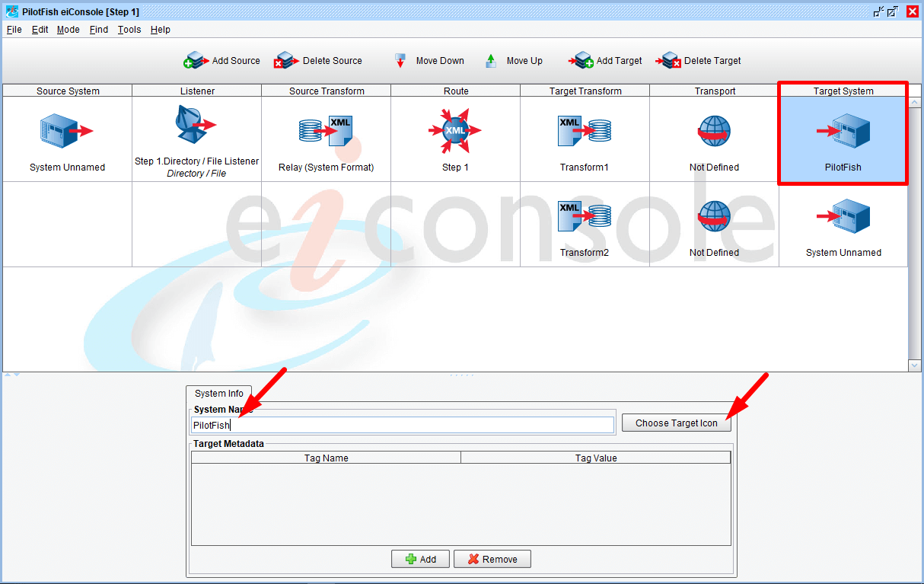Select the second row Not Defined transport icon

pyautogui.click(x=714, y=217)
